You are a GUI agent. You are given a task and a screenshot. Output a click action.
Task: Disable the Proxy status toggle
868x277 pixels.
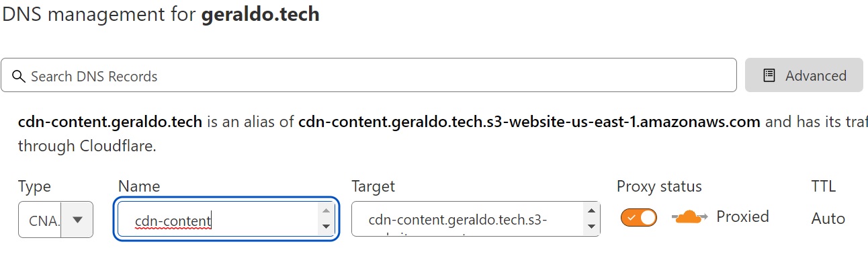coord(638,217)
